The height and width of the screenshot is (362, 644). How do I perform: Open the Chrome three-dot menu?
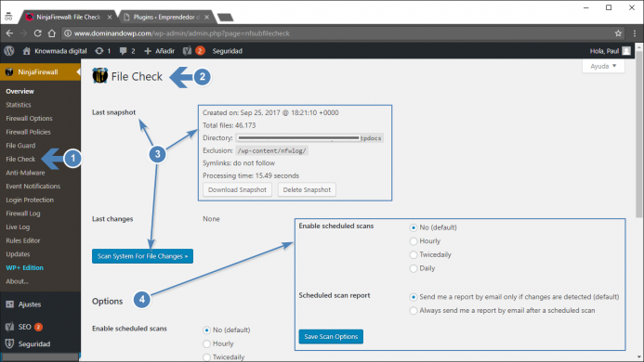[x=635, y=33]
